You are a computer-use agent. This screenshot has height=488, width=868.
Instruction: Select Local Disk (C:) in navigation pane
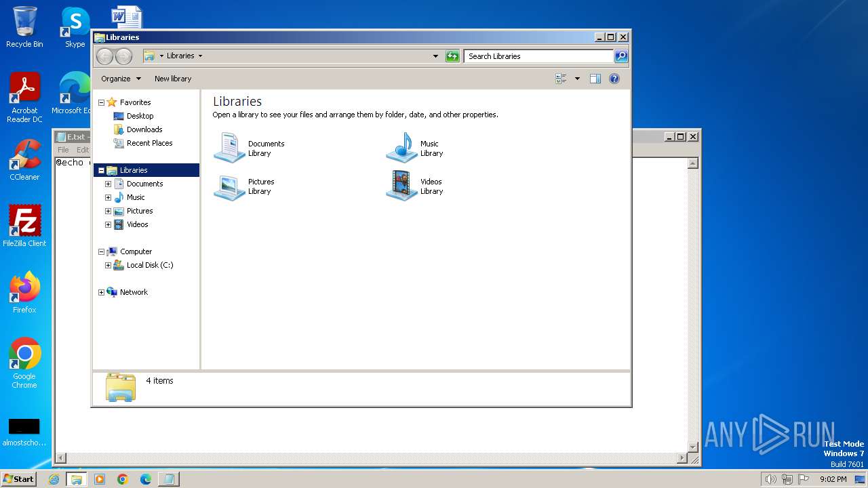[150, 265]
